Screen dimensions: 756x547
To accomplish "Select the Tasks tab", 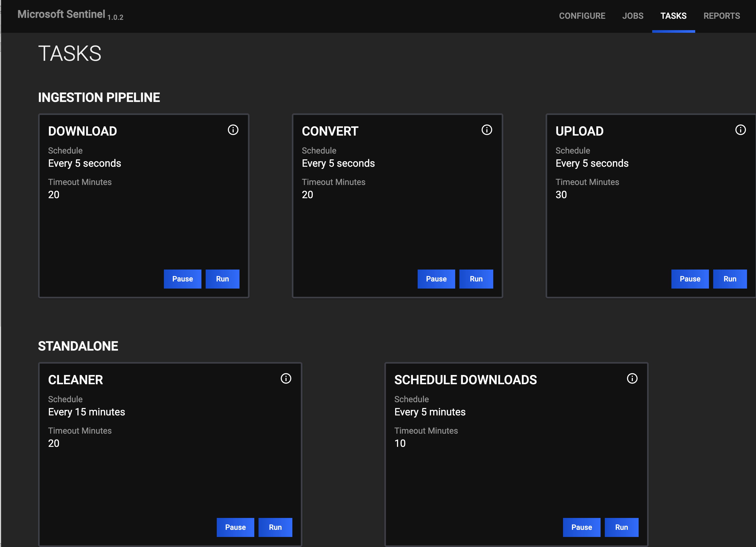I will pos(673,16).
